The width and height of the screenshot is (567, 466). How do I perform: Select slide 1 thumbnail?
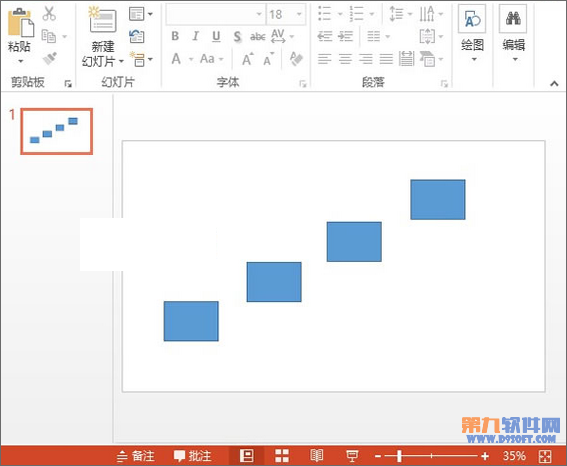56,131
